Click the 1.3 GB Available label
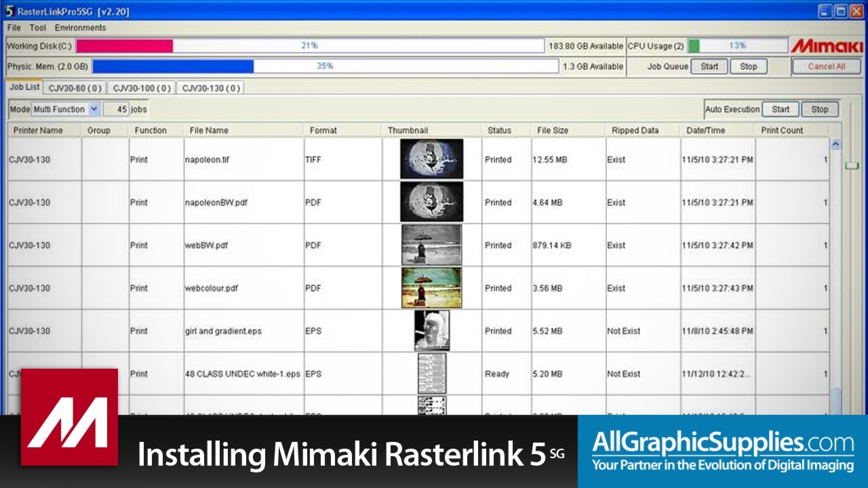868x488 pixels. [x=593, y=66]
